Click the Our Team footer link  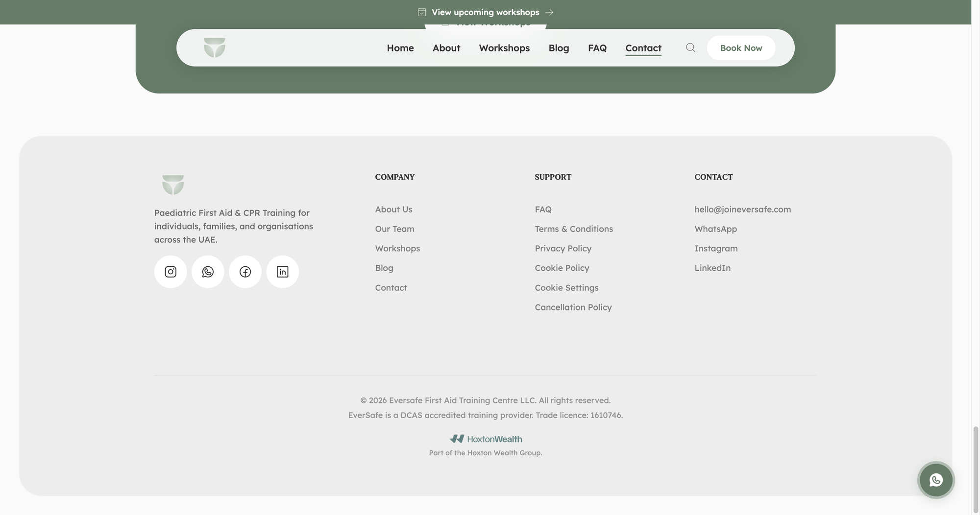coord(394,229)
